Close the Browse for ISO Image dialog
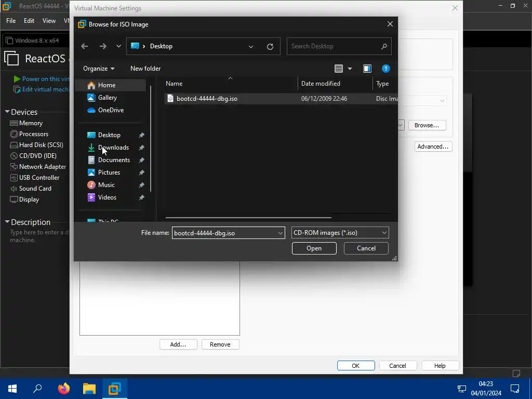 pyautogui.click(x=390, y=24)
